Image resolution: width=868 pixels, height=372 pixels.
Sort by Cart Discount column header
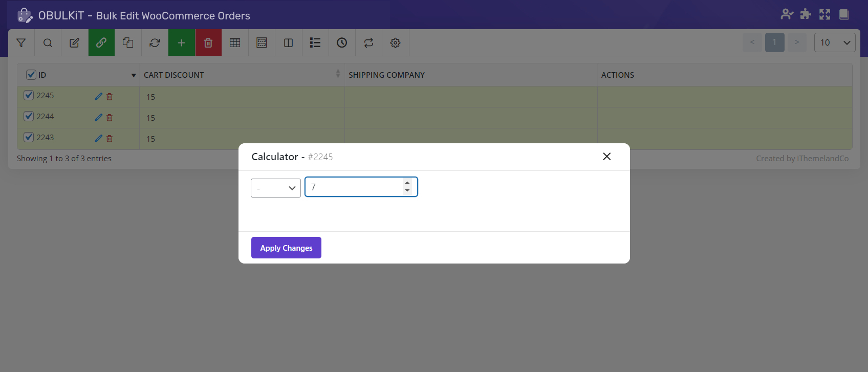[x=174, y=75]
